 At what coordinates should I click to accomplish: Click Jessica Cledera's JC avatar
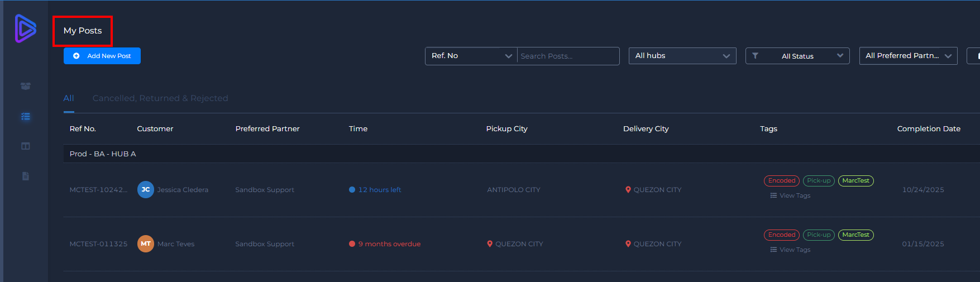coord(146,190)
